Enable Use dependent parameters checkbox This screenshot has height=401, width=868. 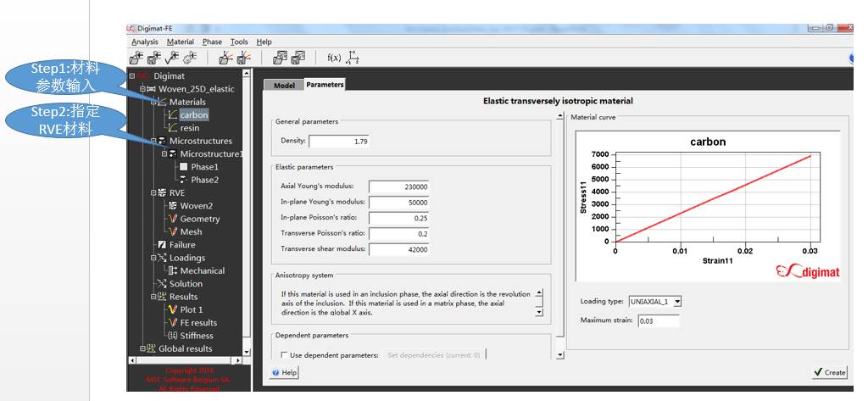click(x=284, y=355)
